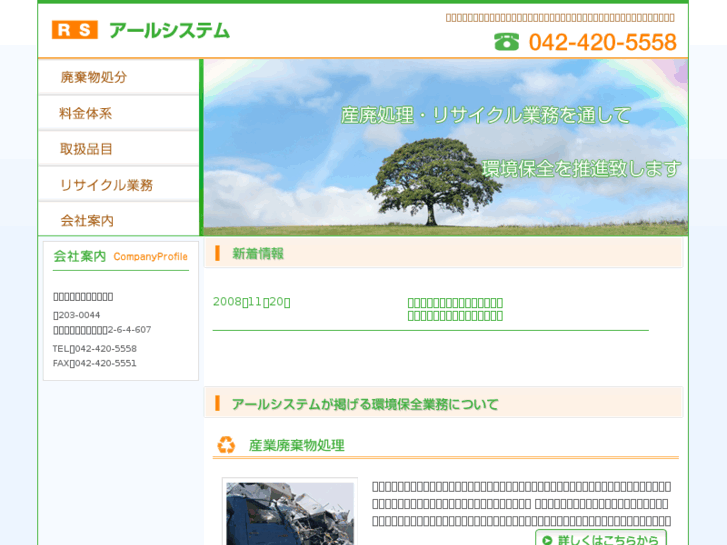Click the orange recycle icon
This screenshot has width=727, height=545.
coord(226,445)
